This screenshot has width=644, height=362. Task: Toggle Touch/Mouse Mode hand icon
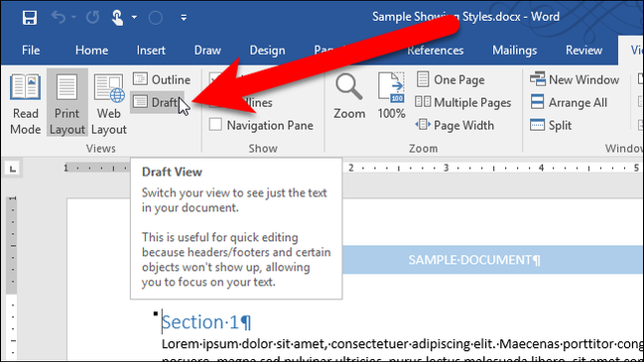pos(117,17)
